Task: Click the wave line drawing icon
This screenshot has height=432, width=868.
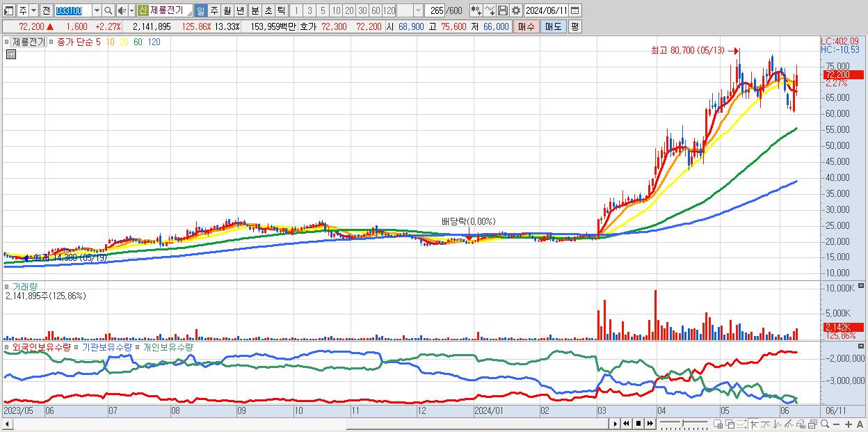Action: point(778,424)
